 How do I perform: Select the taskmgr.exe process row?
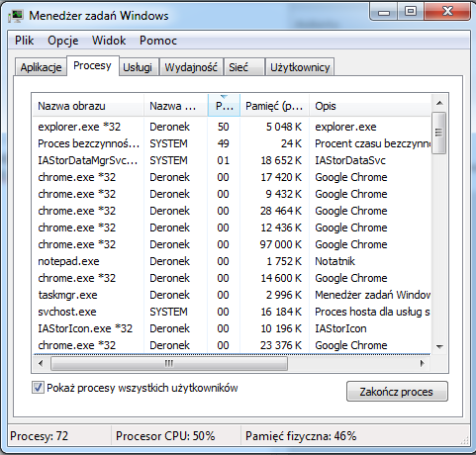232,295
